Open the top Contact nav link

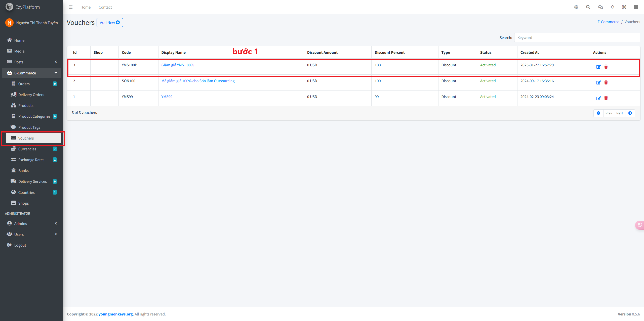pos(105,7)
